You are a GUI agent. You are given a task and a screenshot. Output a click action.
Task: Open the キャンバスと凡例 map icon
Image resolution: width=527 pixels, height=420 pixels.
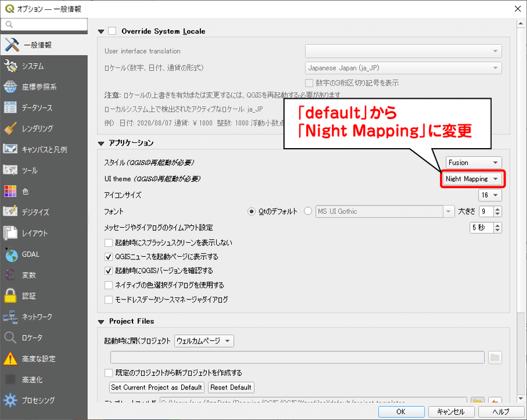pos(11,149)
